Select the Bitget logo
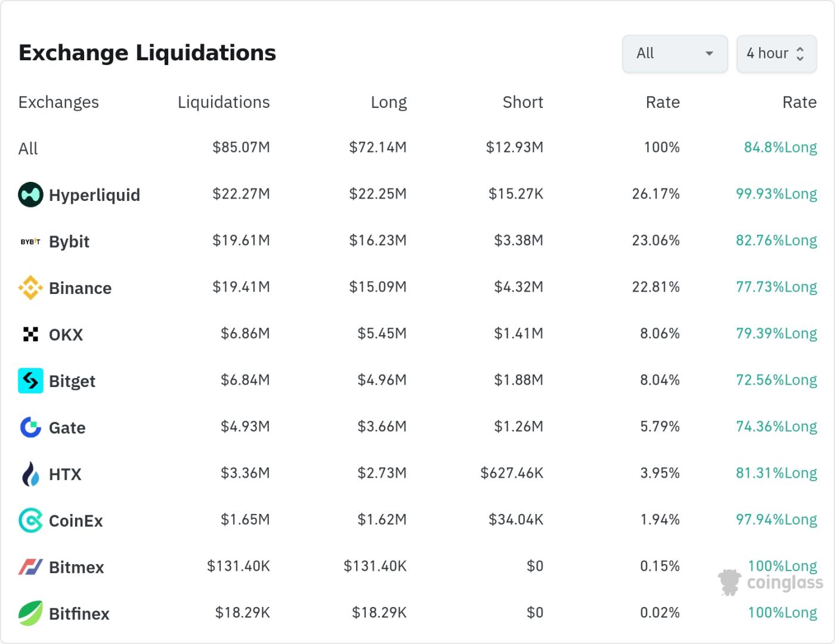The width and height of the screenshot is (835, 644). point(30,380)
